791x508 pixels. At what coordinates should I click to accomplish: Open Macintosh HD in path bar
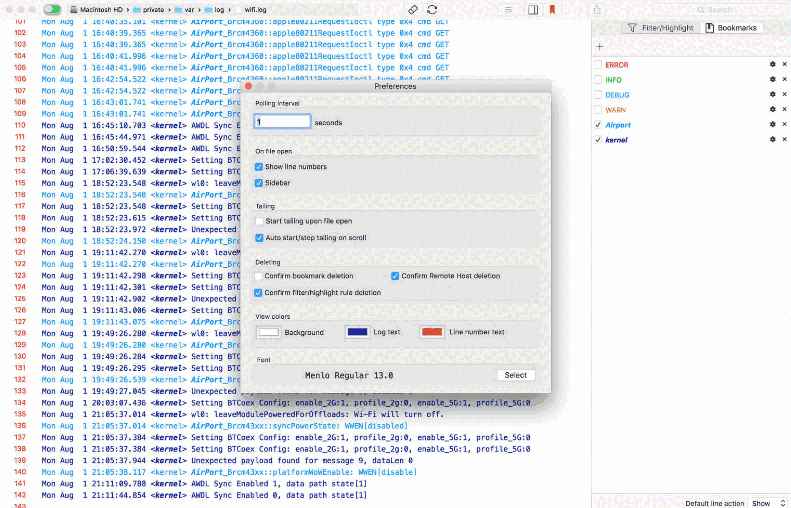(x=97, y=9)
